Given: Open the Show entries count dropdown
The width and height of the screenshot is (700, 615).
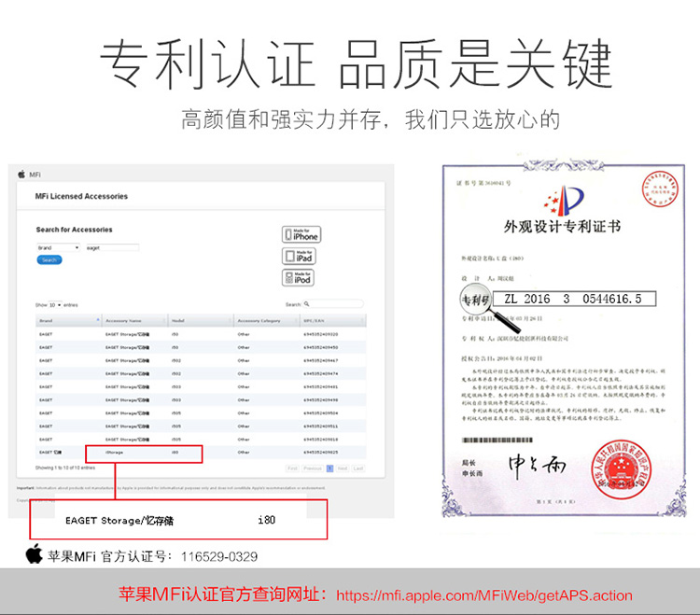Looking at the screenshot, I should (x=55, y=305).
